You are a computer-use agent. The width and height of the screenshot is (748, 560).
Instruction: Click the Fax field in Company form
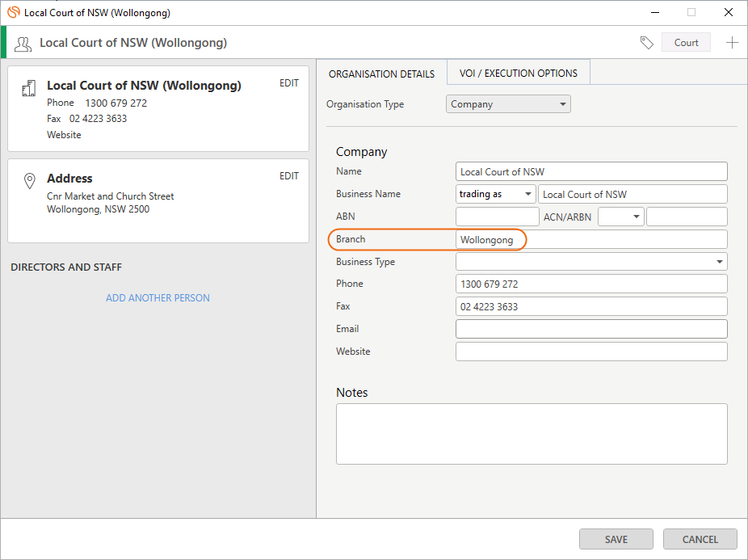(591, 306)
